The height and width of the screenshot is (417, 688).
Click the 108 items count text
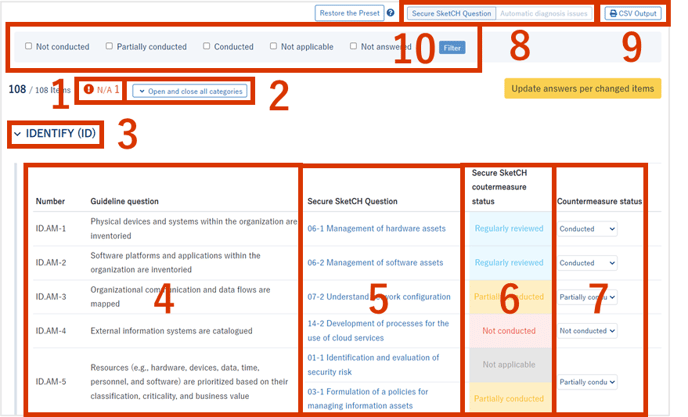click(39, 90)
